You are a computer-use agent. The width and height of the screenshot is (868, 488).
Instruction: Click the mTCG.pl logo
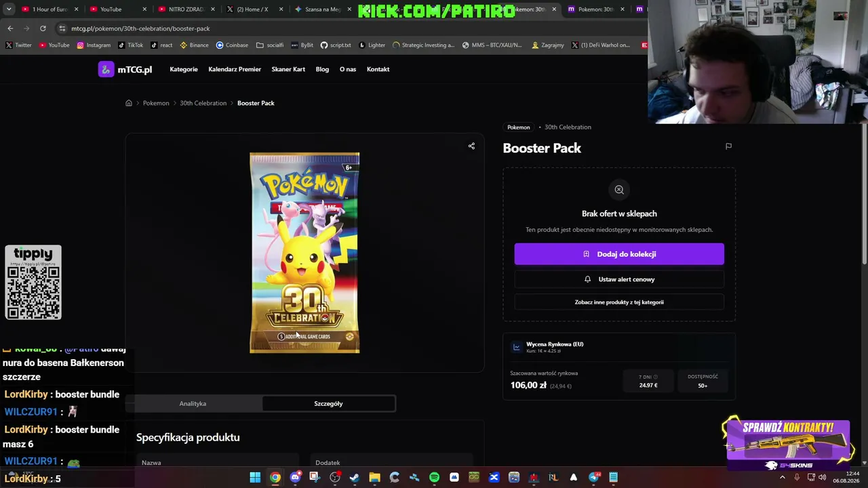point(125,69)
